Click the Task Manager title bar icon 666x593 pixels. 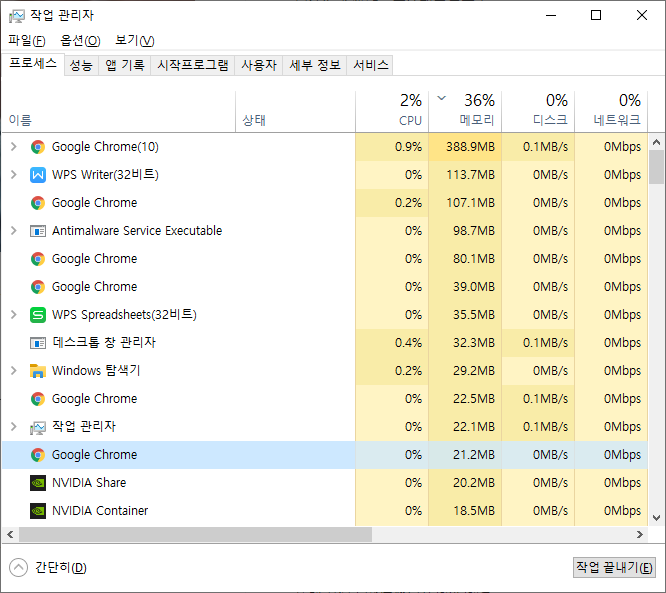coord(17,16)
